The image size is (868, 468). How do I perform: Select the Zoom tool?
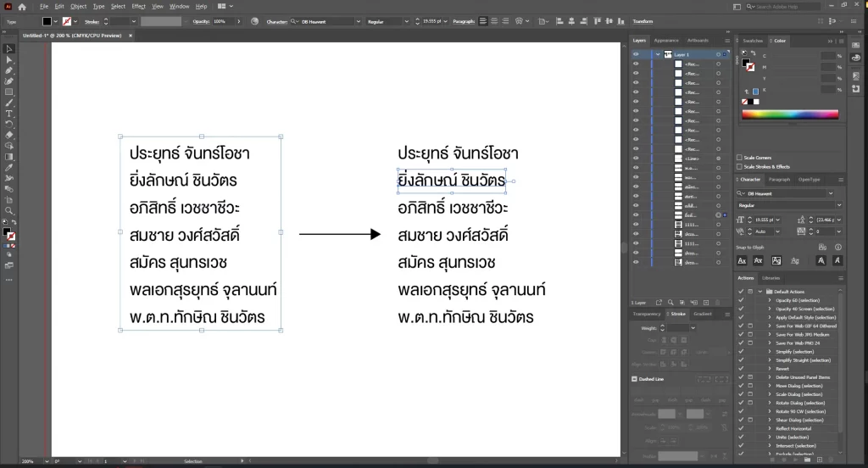pos(8,210)
